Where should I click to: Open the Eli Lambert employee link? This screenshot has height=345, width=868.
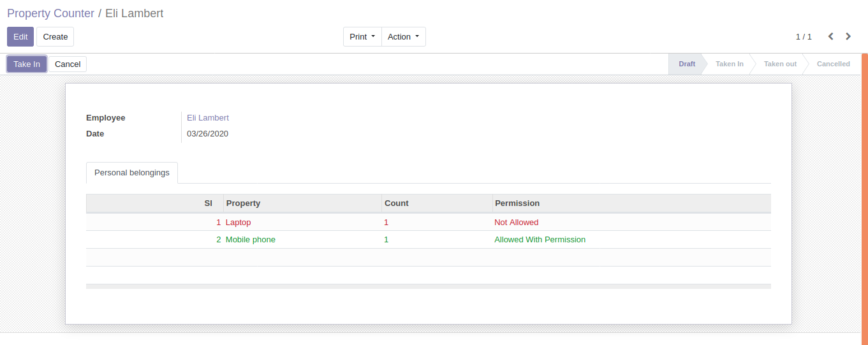(208, 118)
